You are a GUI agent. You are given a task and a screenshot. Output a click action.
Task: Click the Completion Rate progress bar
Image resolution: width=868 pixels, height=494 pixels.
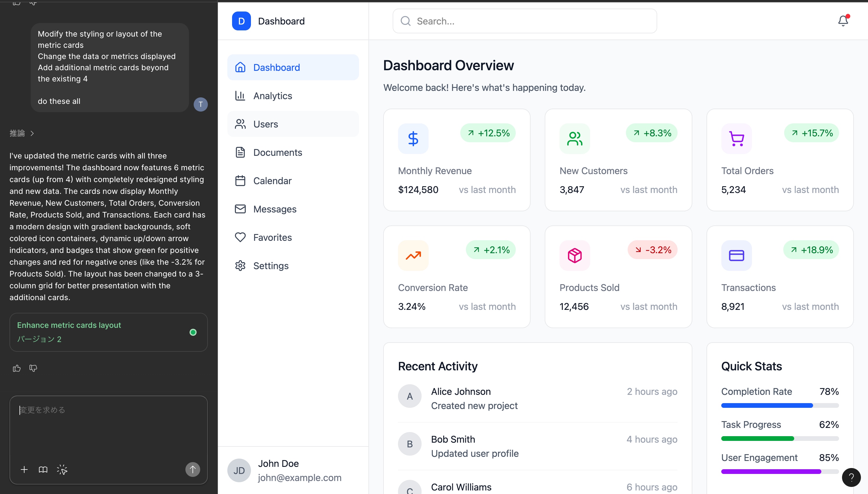point(779,405)
